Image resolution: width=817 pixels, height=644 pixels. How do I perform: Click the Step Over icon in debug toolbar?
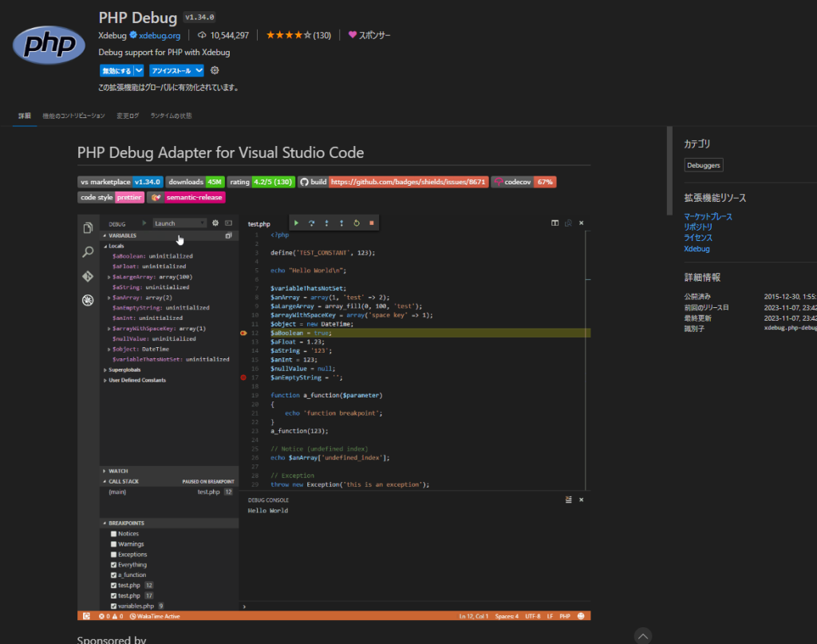[312, 223]
